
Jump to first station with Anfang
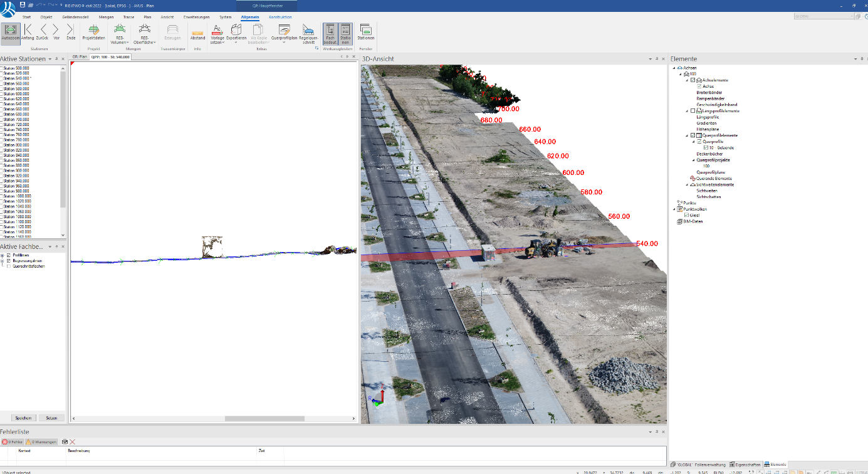point(28,31)
